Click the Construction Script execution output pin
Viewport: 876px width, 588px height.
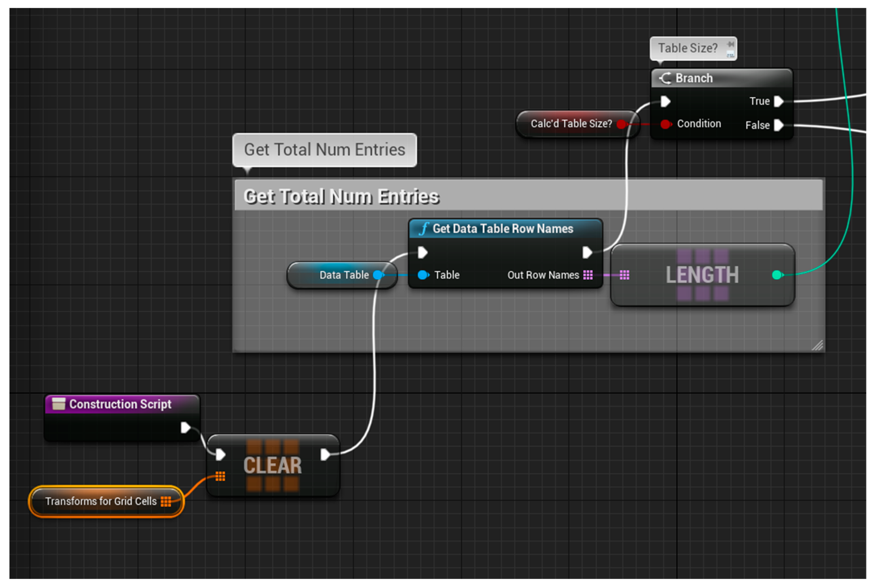pyautogui.click(x=185, y=427)
